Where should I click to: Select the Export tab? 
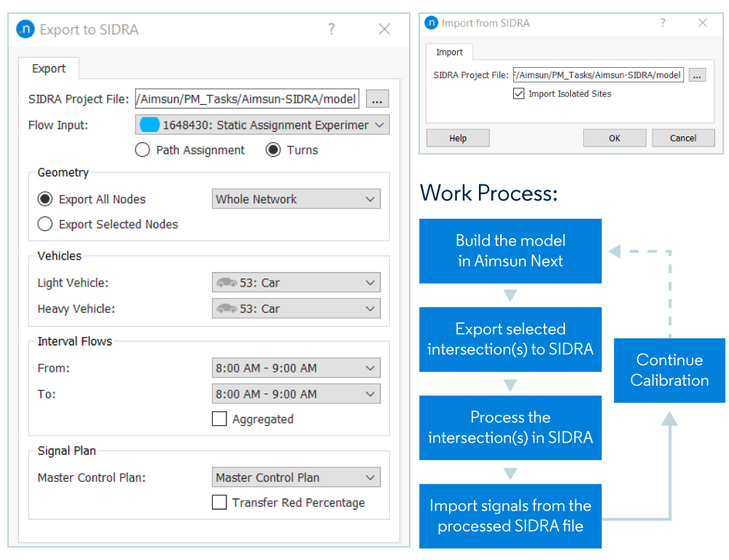49,69
